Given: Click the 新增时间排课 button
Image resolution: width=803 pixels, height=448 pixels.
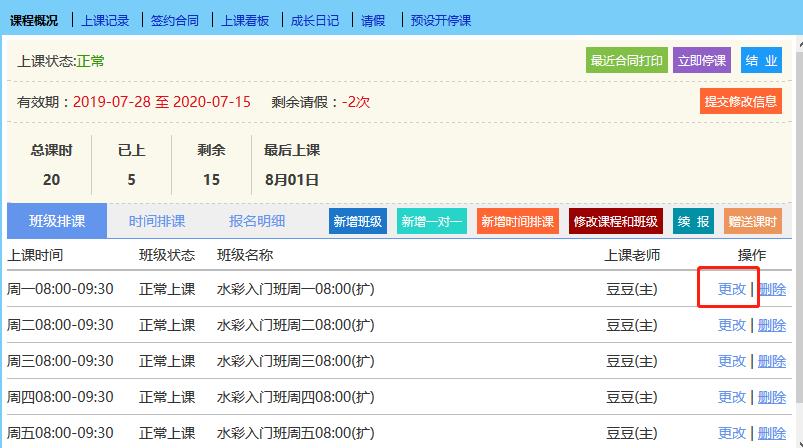Looking at the screenshot, I should click(516, 222).
